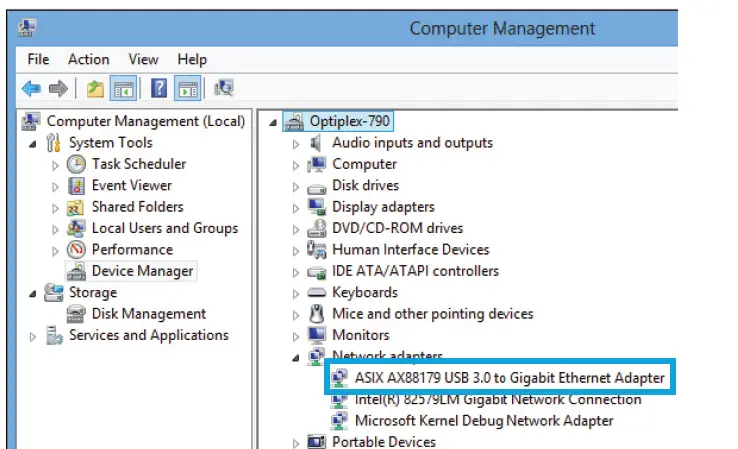Image resolution: width=738 pixels, height=449 pixels.
Task: Select Device Manager in the tree
Action: (x=142, y=271)
